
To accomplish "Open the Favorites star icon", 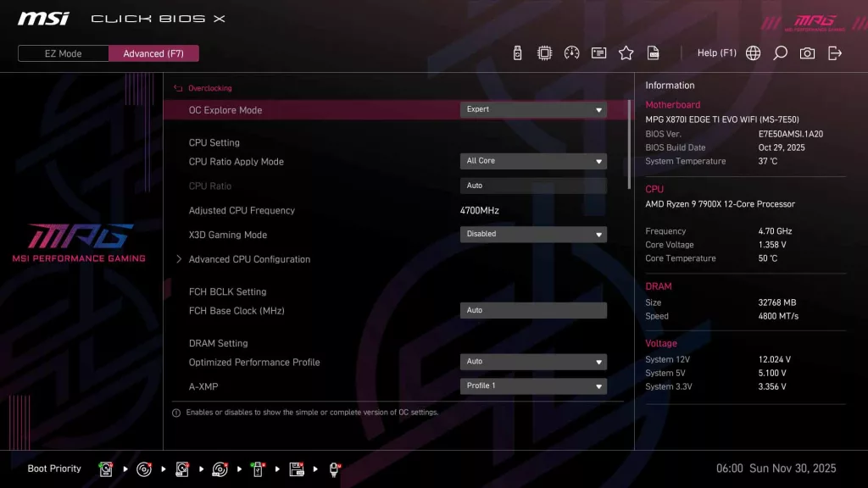I will click(626, 53).
